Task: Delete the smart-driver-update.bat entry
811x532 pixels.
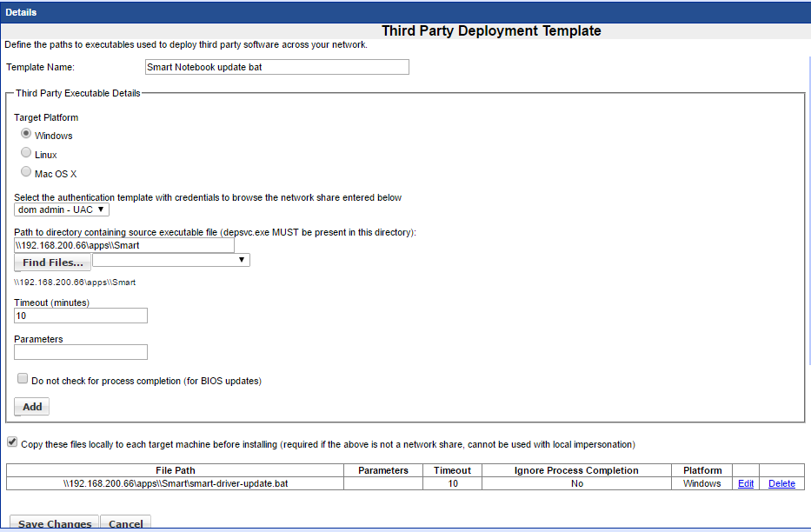Action: [781, 484]
